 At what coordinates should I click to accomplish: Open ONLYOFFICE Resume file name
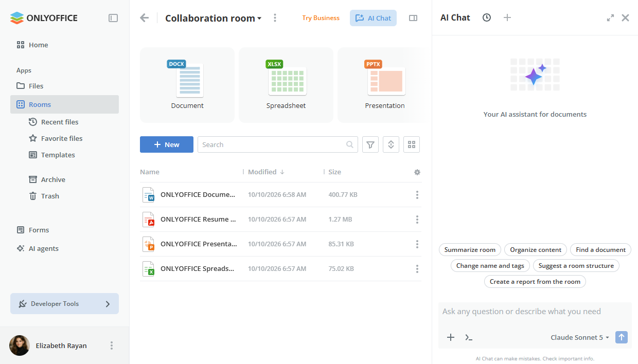[x=198, y=220]
